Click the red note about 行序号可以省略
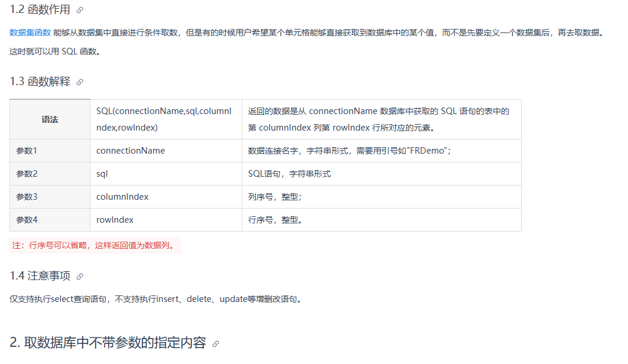Image resolution: width=628 pixels, height=364 pixels. coord(95,245)
